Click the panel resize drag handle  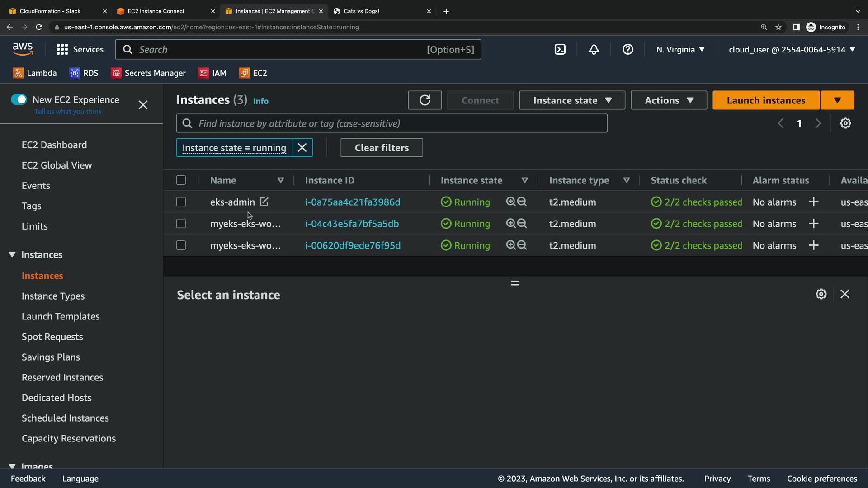point(515,283)
